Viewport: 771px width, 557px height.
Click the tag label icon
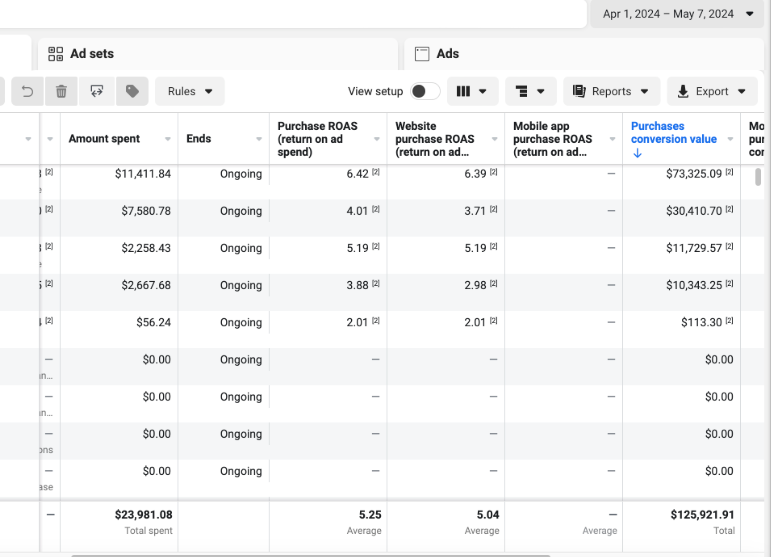tap(131, 91)
